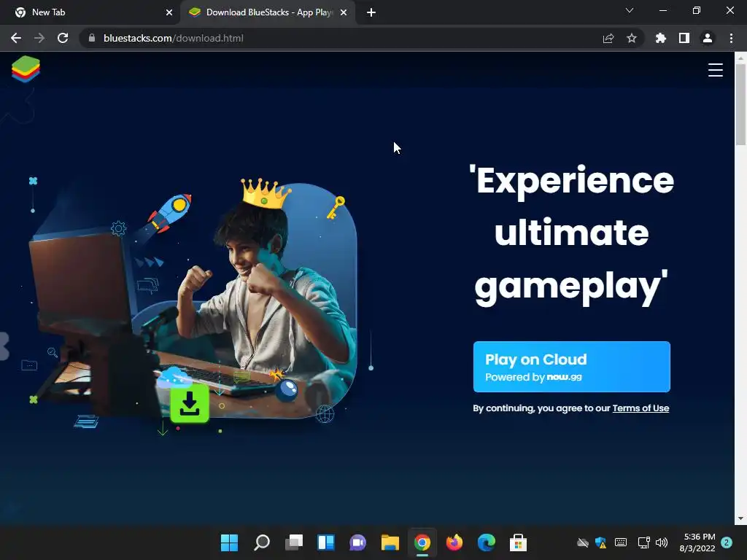Close the Download BlueStacks tab
This screenshot has height=560, width=747.
pos(344,12)
